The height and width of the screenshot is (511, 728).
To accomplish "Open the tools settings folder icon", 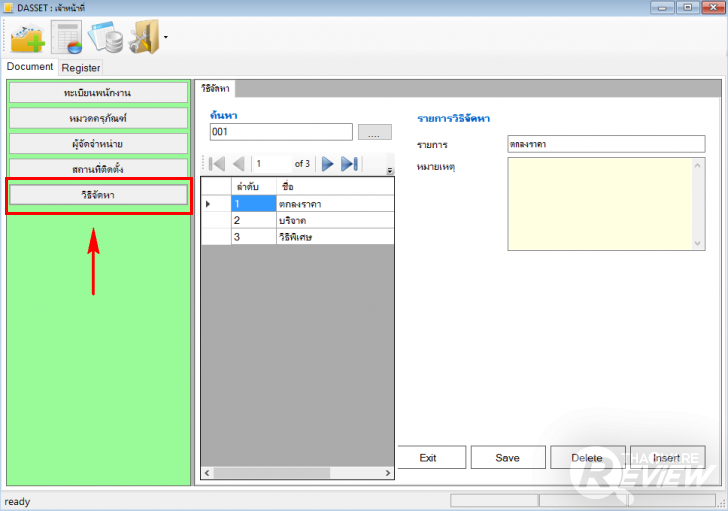I will (x=144, y=37).
